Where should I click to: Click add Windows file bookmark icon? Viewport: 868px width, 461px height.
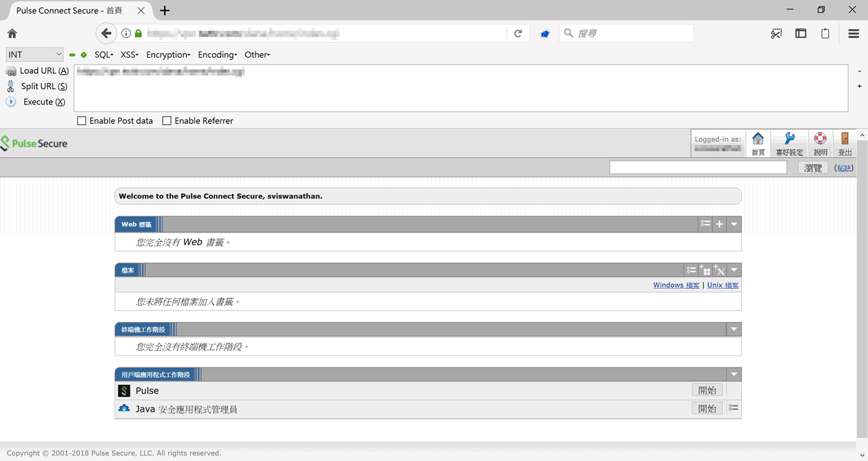(705, 270)
